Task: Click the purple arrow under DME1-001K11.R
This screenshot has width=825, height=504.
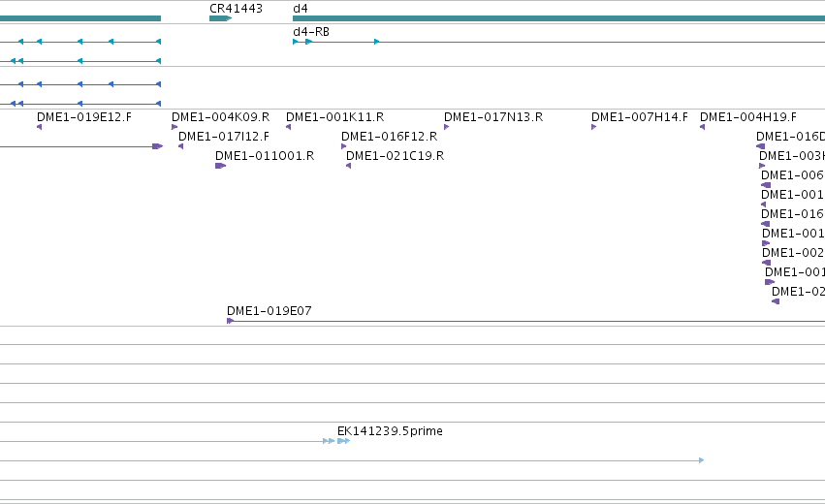Action: [x=288, y=127]
